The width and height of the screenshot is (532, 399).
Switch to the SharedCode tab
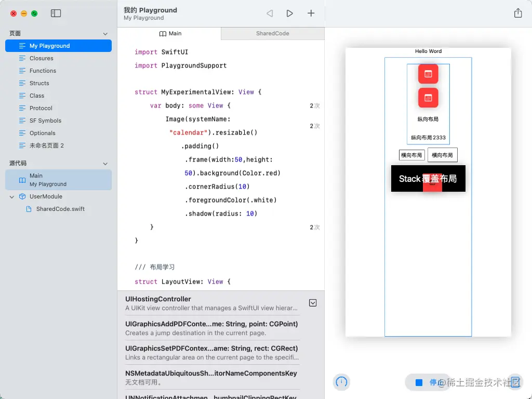(272, 33)
